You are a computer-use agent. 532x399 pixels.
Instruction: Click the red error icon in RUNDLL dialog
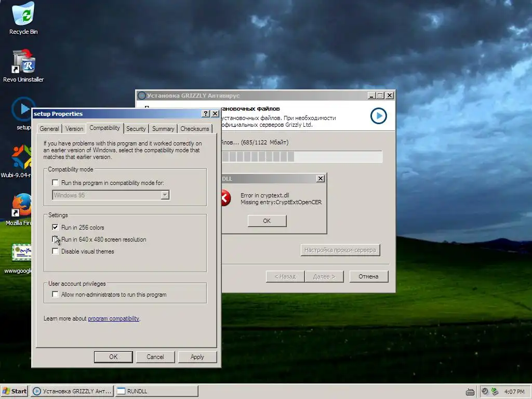click(225, 198)
